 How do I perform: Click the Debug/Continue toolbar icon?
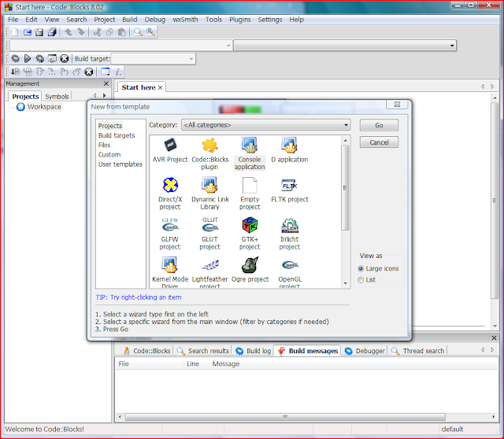tap(15, 72)
